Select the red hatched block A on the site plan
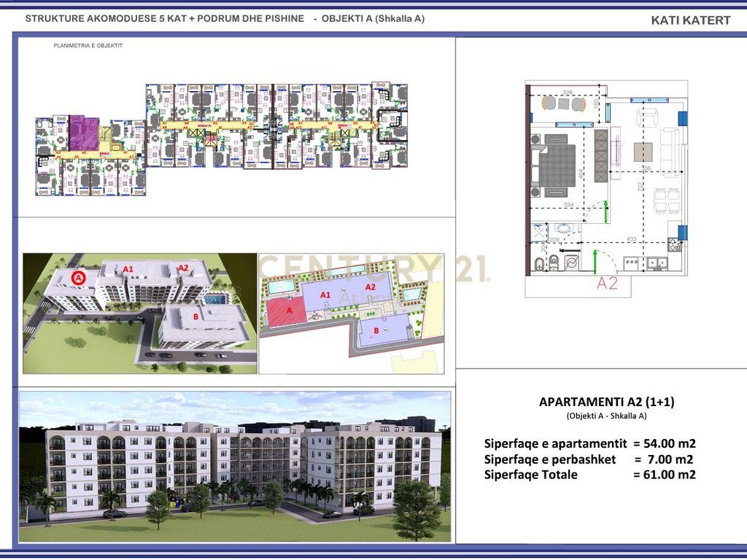Screen dimensions: 747x560 (285, 311)
